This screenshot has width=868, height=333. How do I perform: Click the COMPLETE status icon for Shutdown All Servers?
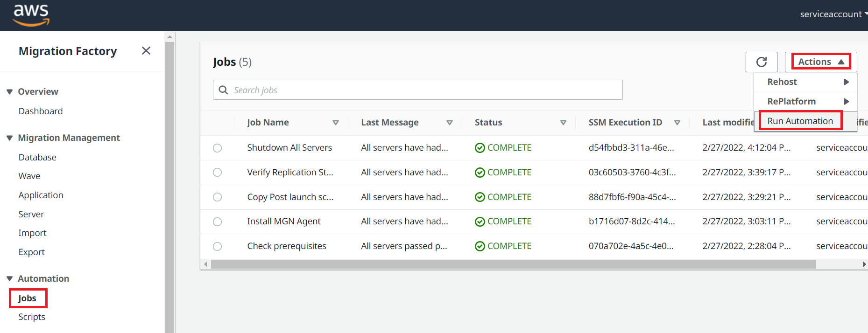(480, 148)
